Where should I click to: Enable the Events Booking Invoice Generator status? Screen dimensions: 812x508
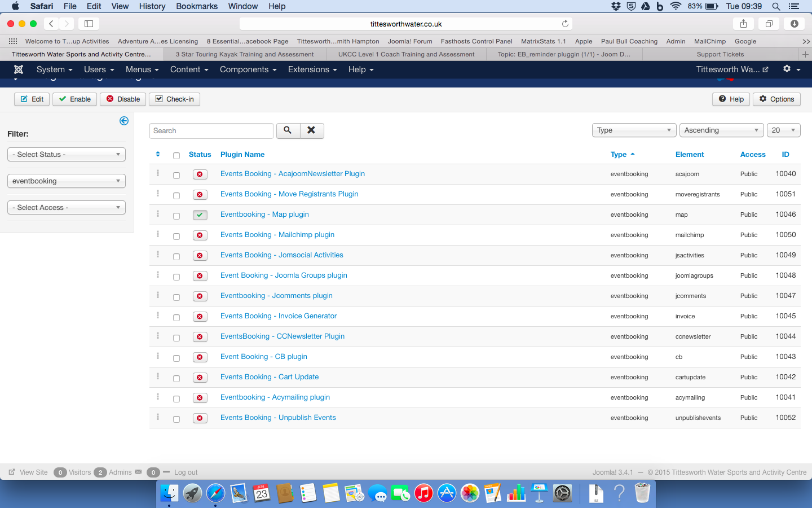[x=200, y=317]
